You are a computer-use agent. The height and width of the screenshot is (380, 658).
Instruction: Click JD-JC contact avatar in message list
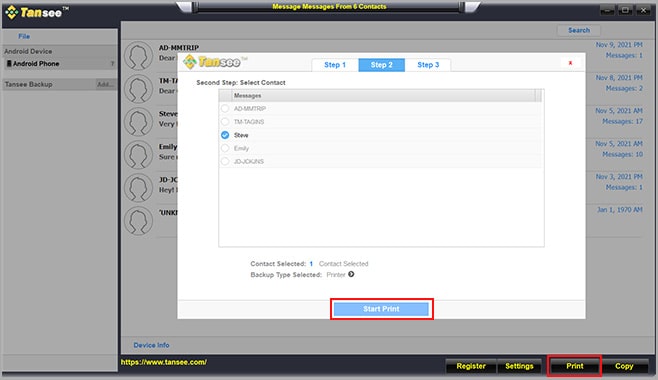click(138, 187)
